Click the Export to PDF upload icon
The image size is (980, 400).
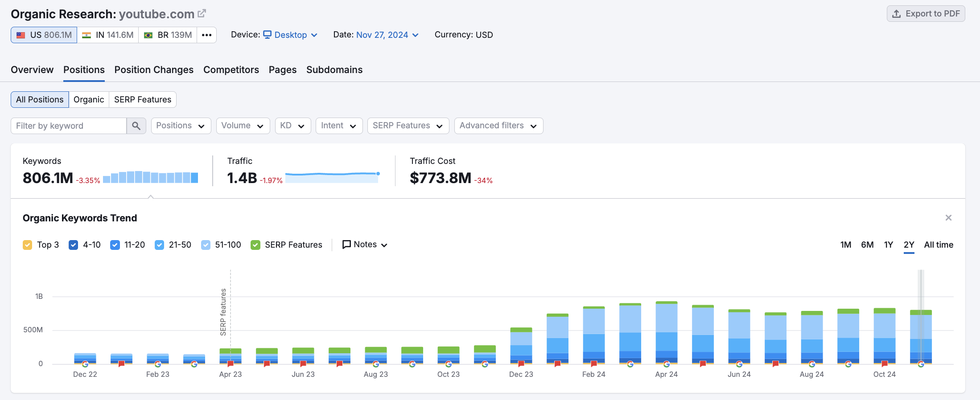click(897, 14)
